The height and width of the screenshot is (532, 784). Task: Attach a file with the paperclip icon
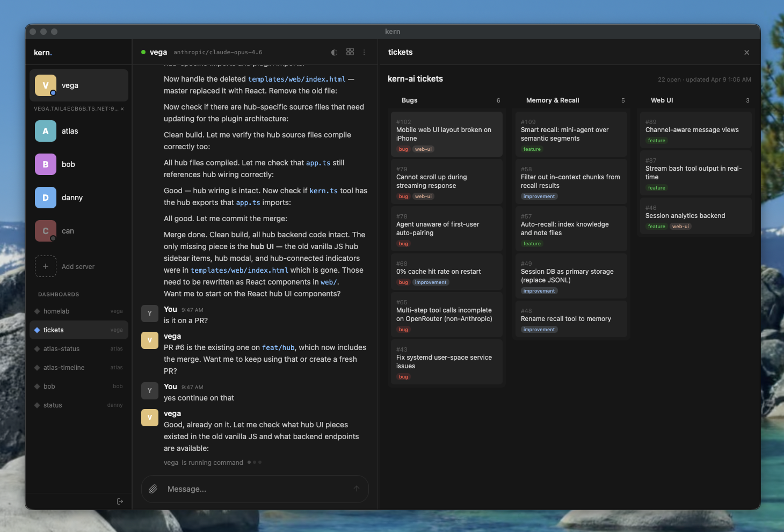(x=153, y=489)
